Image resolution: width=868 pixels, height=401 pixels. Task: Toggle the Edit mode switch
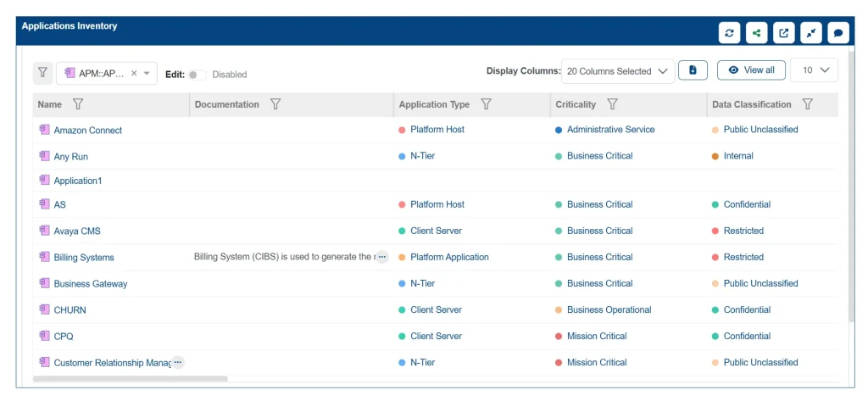point(197,75)
